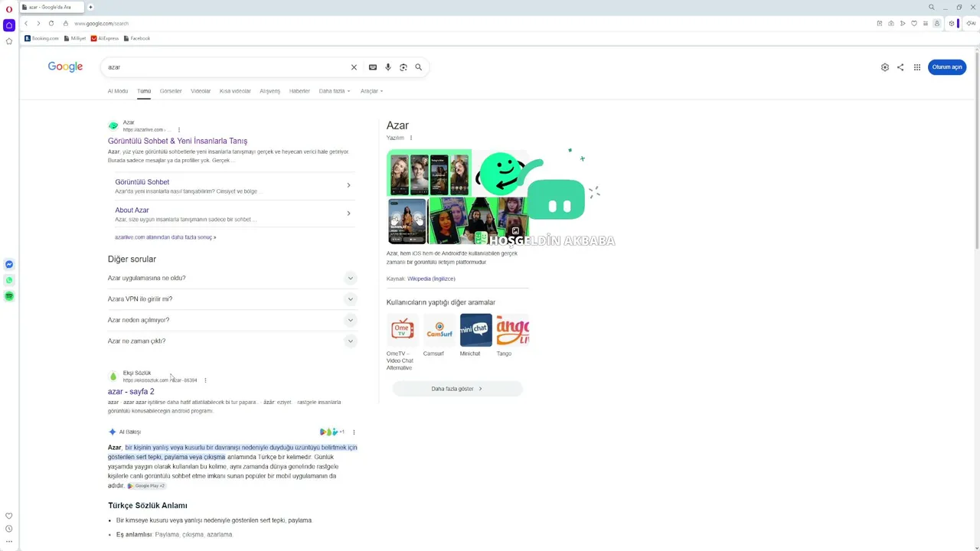Open the Booking.com bookmark
Viewport: 980px width, 551px height.
coord(41,38)
